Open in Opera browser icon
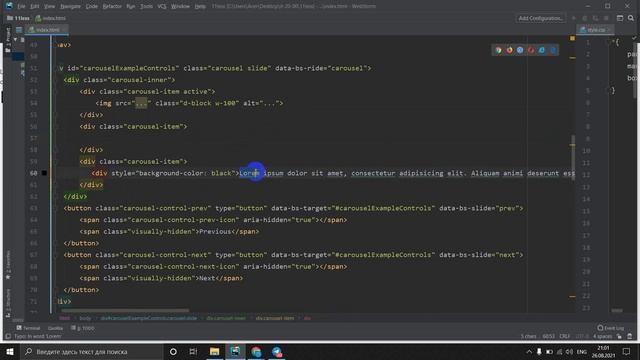The height and width of the screenshot is (360, 640). tap(531, 50)
